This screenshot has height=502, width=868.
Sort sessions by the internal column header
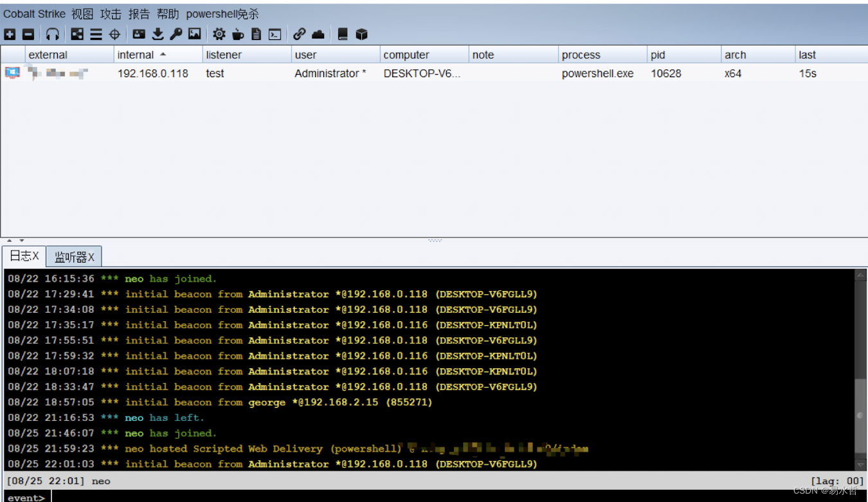click(x=158, y=55)
